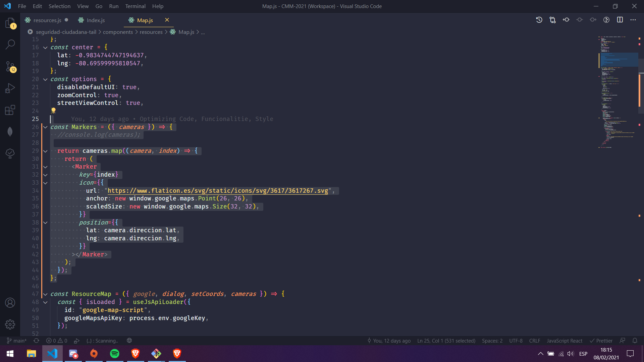
Task: Open the Selection menu
Action: pos(59,6)
